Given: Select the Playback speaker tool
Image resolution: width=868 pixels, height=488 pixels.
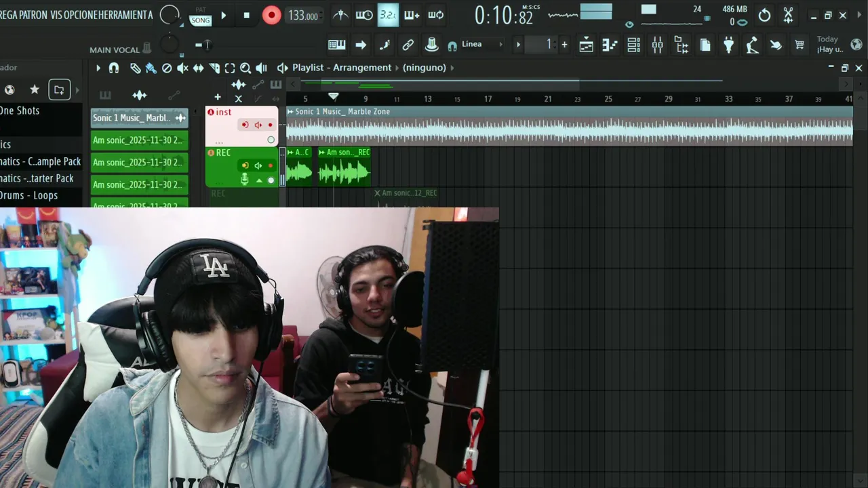Looking at the screenshot, I should pos(261,68).
